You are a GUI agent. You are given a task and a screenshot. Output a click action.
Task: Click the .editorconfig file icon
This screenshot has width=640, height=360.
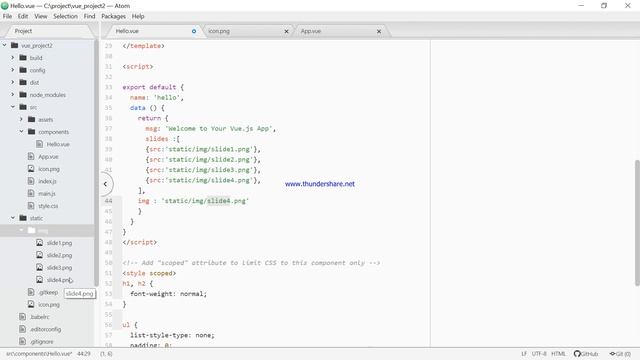[x=23, y=329]
